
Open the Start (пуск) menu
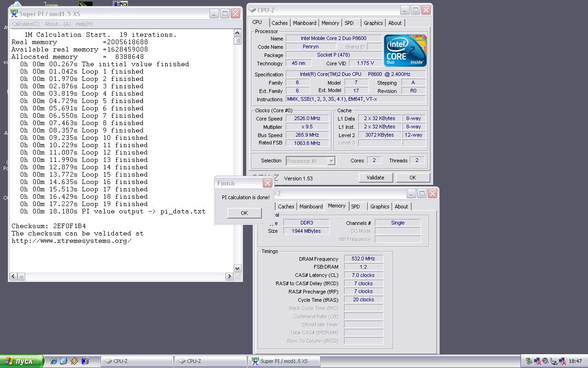click(22, 361)
